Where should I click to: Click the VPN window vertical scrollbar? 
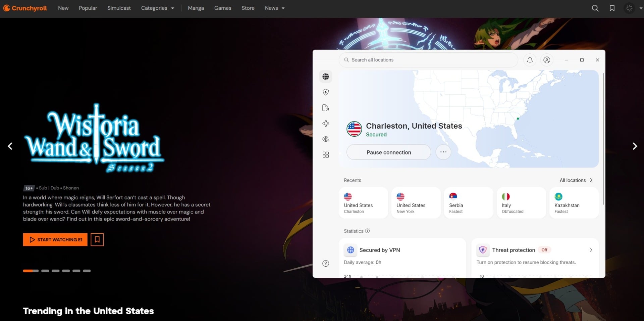[x=604, y=138]
